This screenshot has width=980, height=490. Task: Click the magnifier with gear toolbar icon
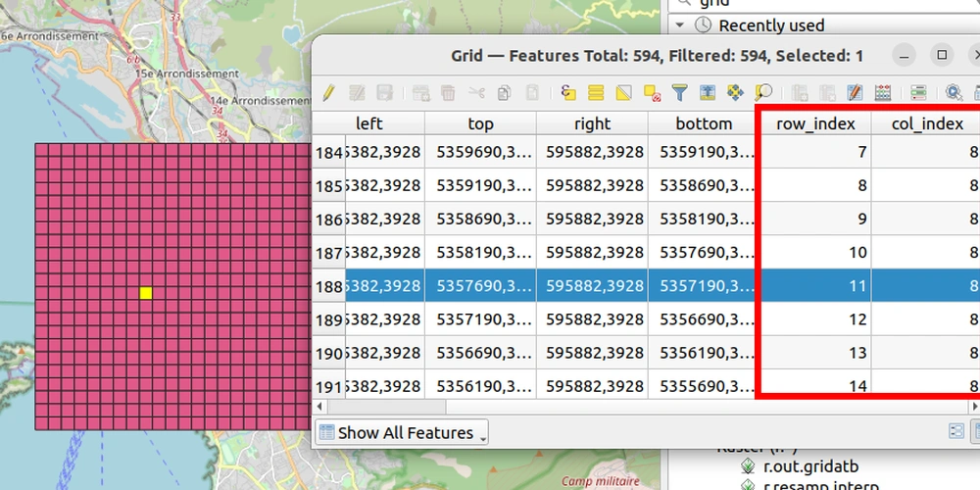954,93
